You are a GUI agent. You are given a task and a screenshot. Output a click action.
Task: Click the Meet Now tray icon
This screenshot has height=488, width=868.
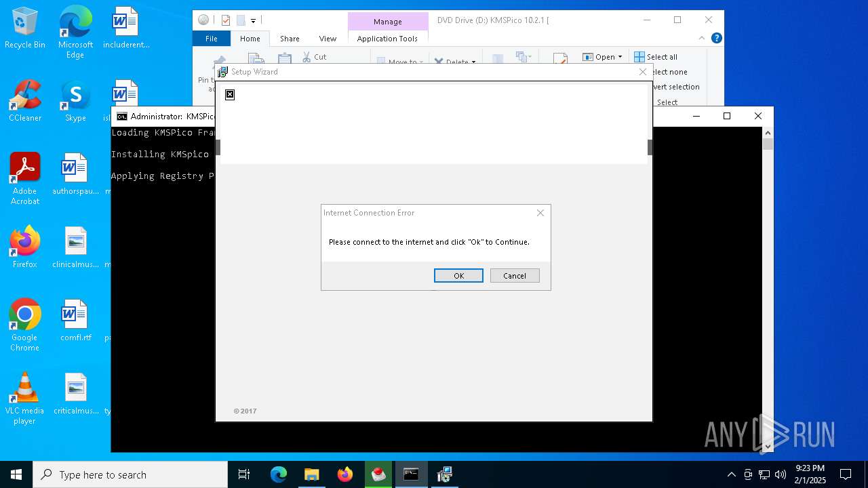(748, 474)
